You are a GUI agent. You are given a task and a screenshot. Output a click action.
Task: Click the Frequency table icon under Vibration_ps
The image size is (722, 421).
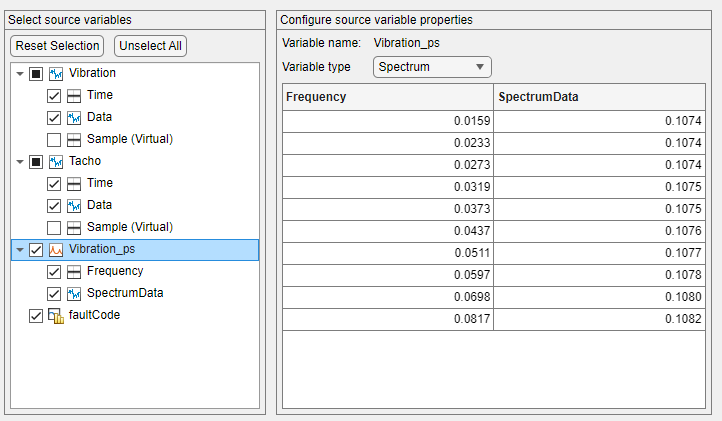tap(74, 271)
